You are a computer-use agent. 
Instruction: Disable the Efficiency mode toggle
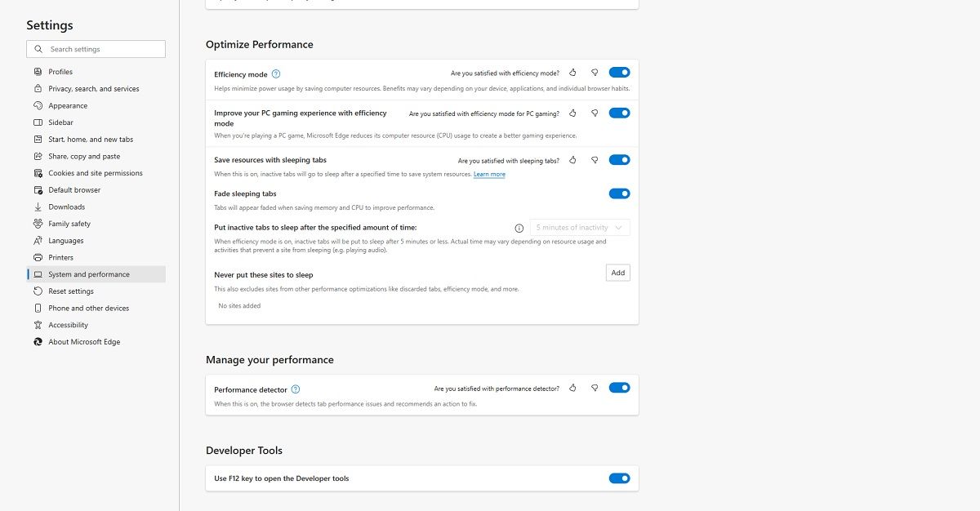[x=619, y=72]
